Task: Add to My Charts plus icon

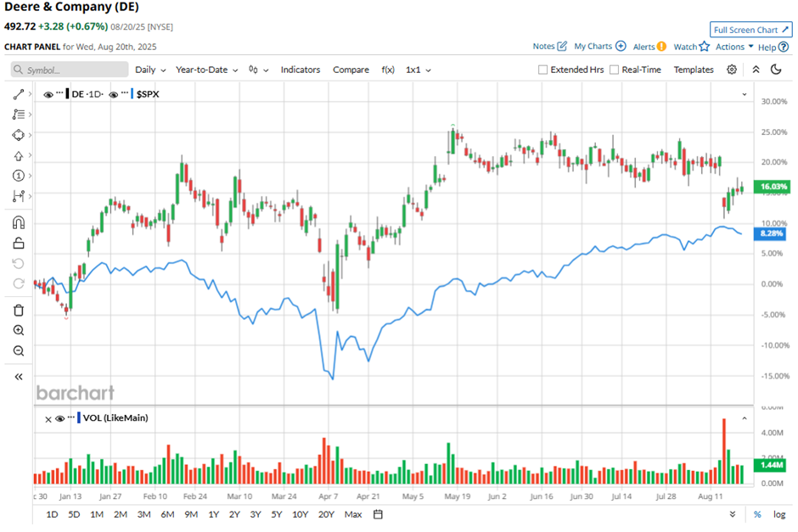Action: [621, 47]
